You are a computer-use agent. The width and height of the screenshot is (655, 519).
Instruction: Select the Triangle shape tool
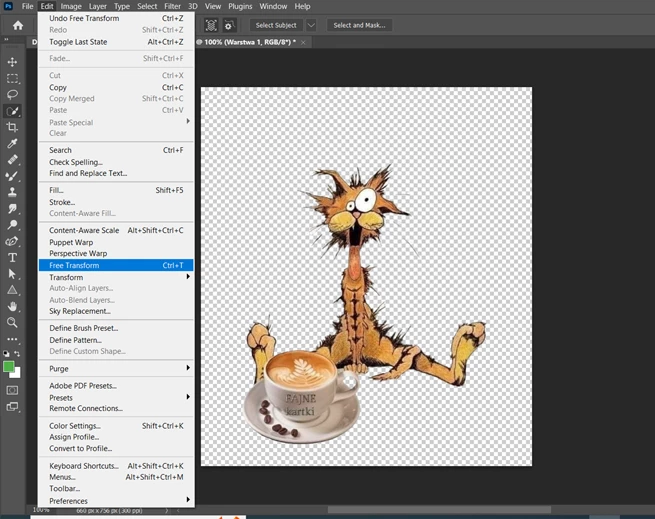pos(12,290)
